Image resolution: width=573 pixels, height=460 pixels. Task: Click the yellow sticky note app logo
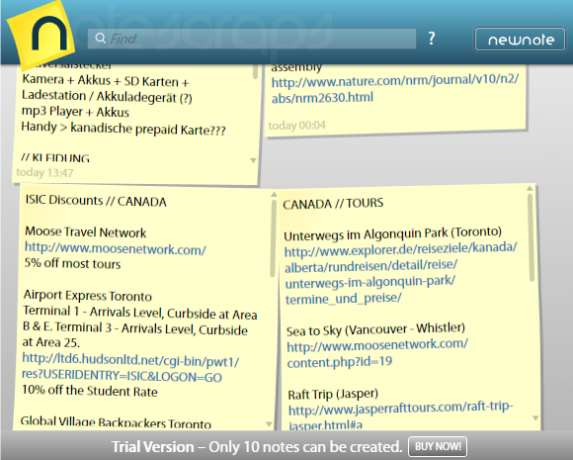coord(41,35)
